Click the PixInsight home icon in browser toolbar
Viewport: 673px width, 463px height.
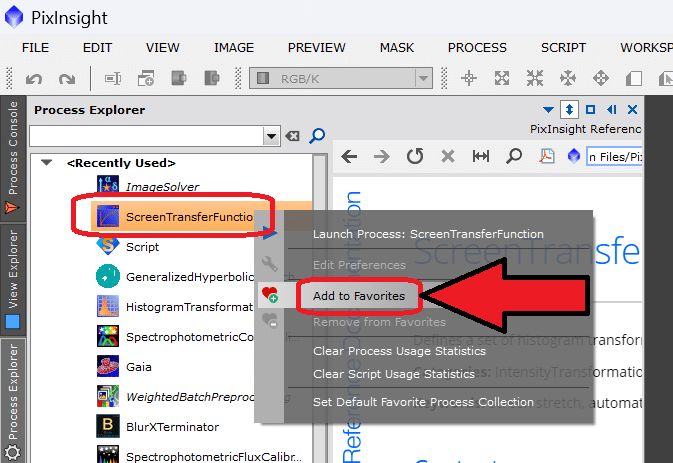(x=574, y=156)
